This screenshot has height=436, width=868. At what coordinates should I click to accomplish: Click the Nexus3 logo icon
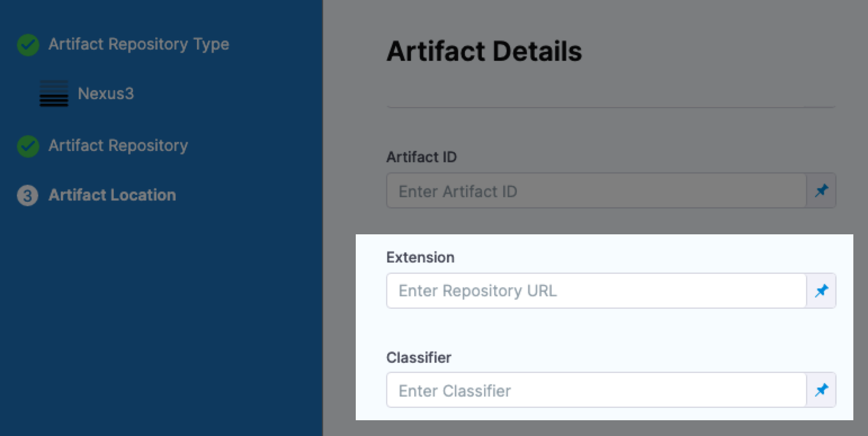(x=54, y=94)
